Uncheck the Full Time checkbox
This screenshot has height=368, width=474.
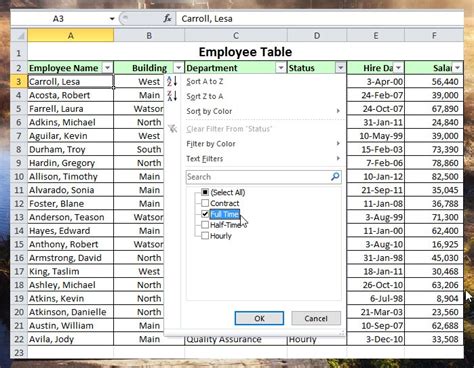click(205, 214)
